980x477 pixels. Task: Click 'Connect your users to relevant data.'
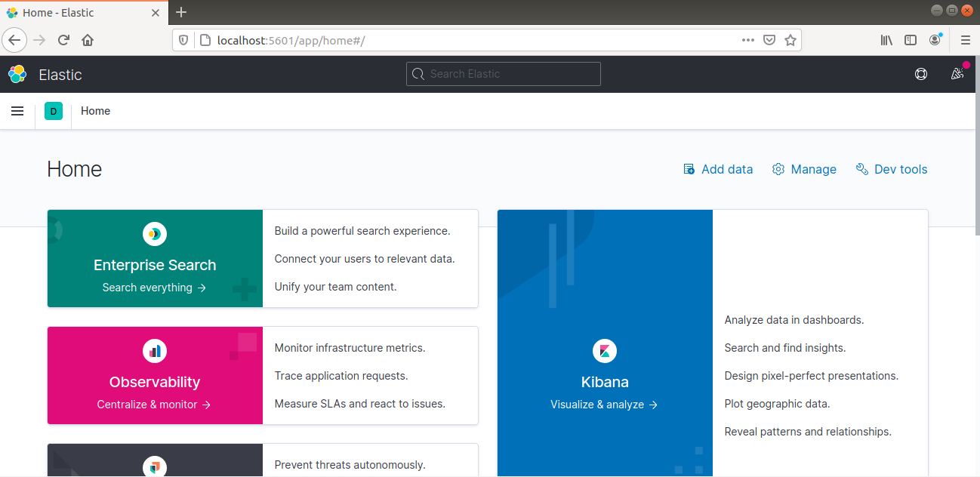[x=365, y=259]
